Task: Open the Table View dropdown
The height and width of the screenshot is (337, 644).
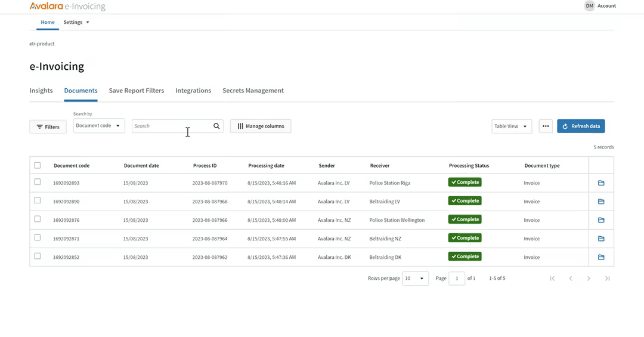Action: [x=511, y=126]
